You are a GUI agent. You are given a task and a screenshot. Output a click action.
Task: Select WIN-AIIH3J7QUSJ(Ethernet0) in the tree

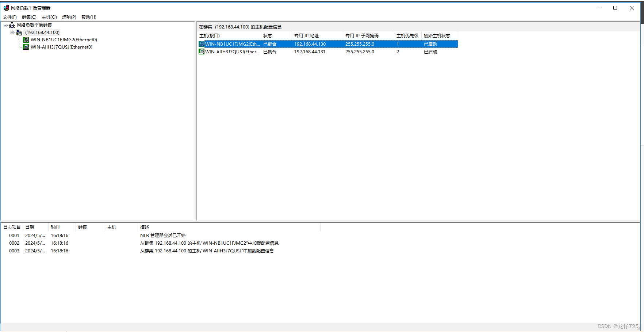61,47
